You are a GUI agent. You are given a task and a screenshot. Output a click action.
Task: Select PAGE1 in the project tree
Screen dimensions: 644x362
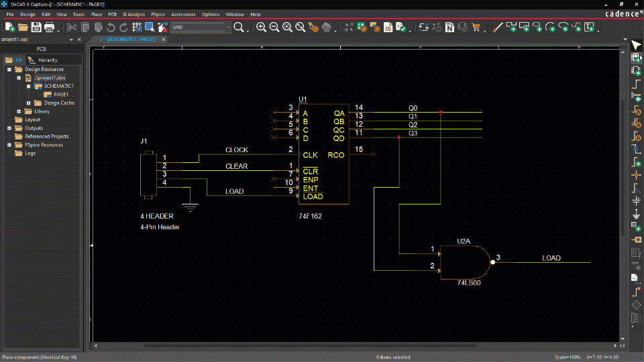tap(61, 95)
